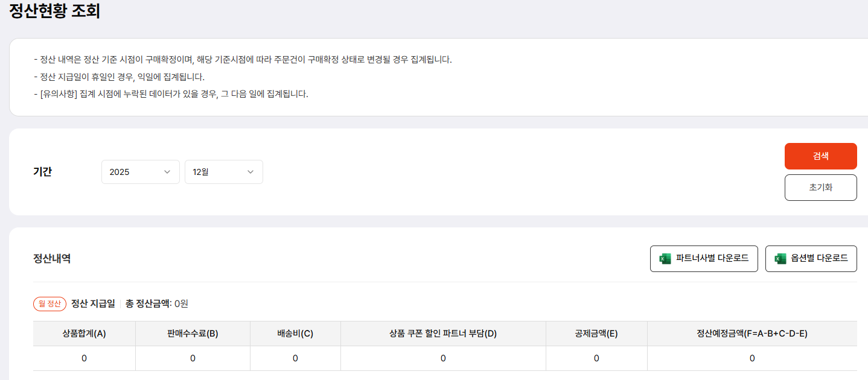Select the 상품합계(A) column header
This screenshot has width=868, height=380.
pos(84,334)
